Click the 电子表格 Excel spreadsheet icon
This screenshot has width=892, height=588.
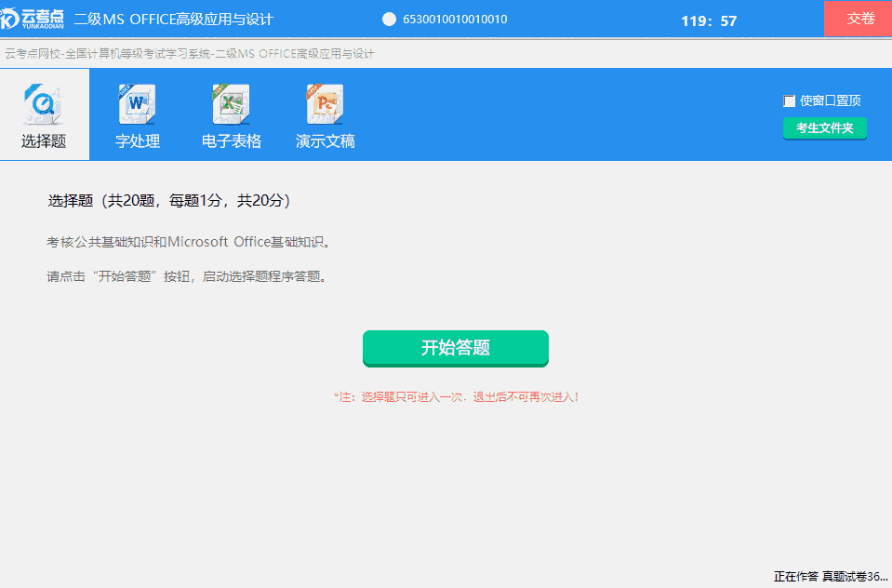tap(230, 103)
